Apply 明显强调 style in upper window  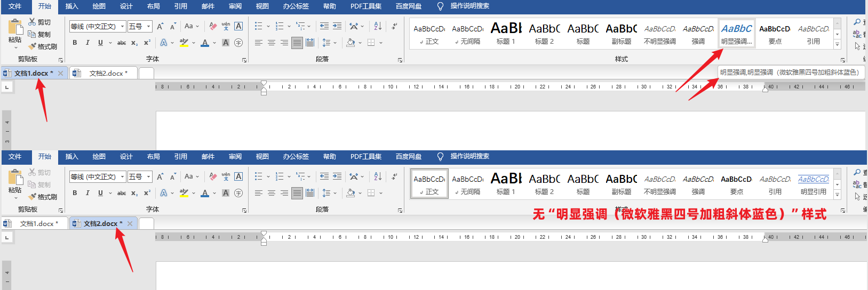tap(736, 34)
